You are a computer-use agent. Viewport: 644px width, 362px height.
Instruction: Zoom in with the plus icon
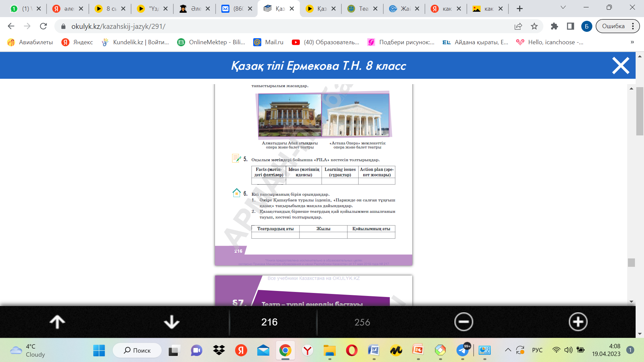coord(578,322)
